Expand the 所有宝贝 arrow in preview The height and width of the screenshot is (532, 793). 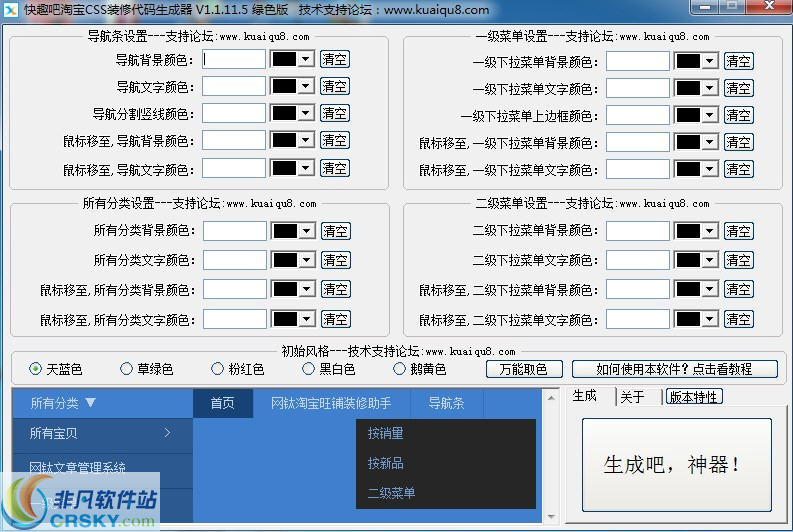pyautogui.click(x=167, y=433)
